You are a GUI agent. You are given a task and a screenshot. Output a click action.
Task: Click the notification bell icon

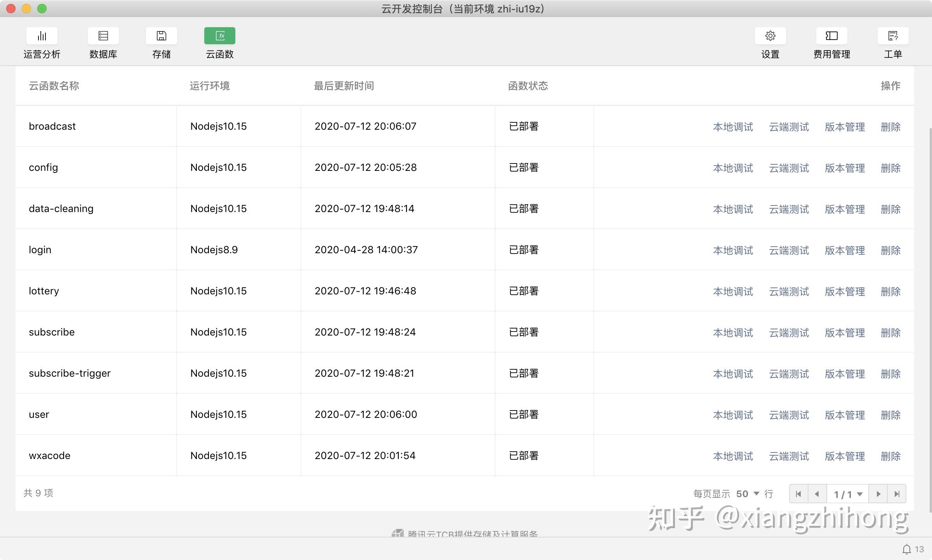tap(907, 549)
